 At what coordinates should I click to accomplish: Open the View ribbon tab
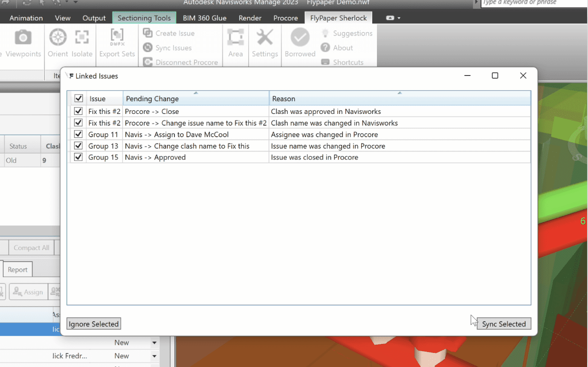[x=63, y=18]
